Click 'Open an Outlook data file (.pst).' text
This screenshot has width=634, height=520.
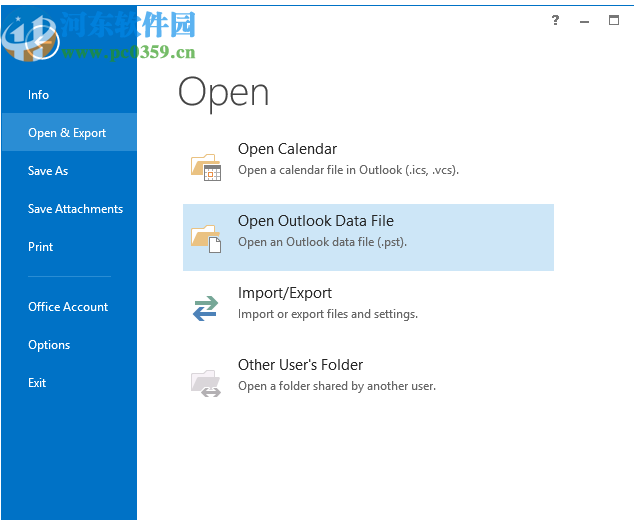pyautogui.click(x=322, y=242)
